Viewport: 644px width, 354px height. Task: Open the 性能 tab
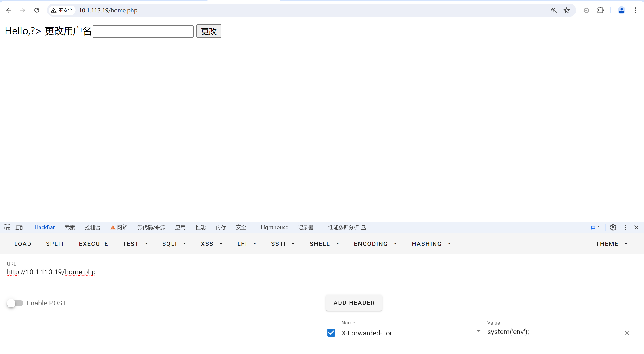201,227
